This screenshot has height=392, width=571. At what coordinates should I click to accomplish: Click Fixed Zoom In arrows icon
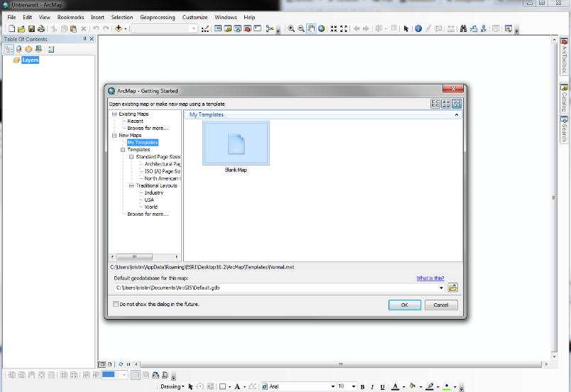[x=334, y=28]
